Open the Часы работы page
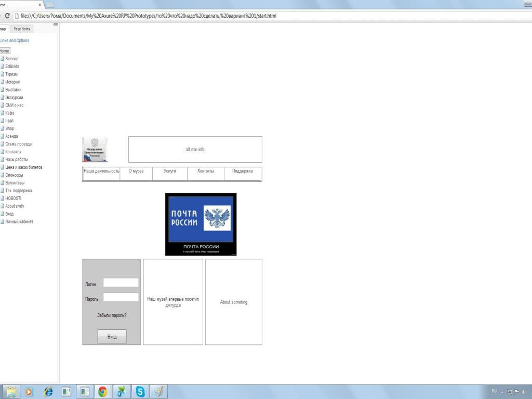532x399 pixels. point(17,159)
